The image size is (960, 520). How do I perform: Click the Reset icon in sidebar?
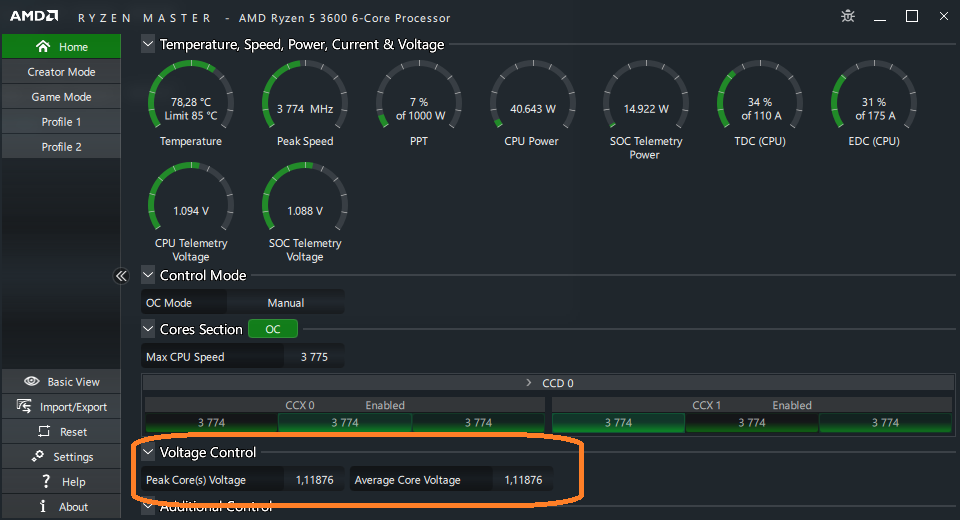pyautogui.click(x=44, y=431)
